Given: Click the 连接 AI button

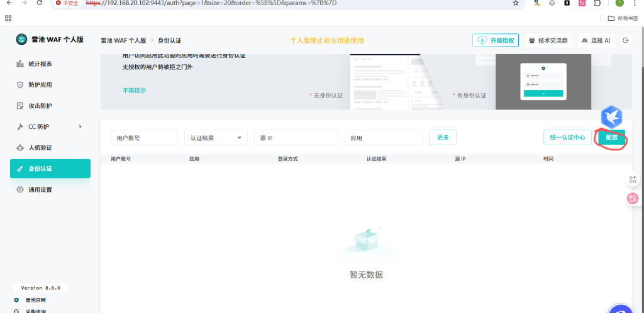Looking at the screenshot, I should pos(596,40).
